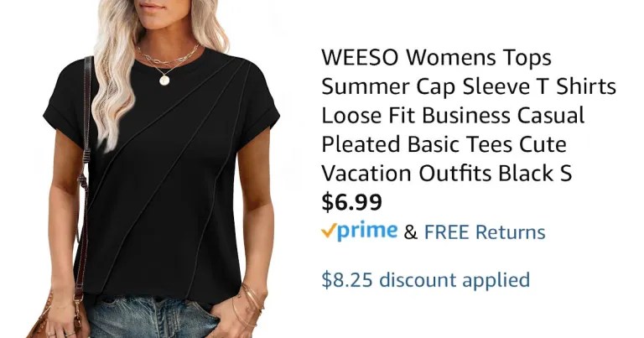Open the FREE Returns link
This screenshot has width=644, height=338.
point(485,232)
